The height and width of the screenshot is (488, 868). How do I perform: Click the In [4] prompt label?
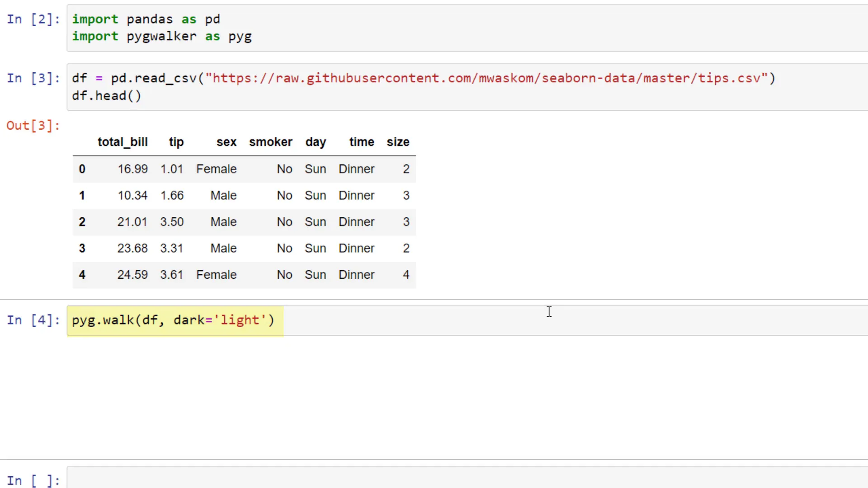pos(33,320)
